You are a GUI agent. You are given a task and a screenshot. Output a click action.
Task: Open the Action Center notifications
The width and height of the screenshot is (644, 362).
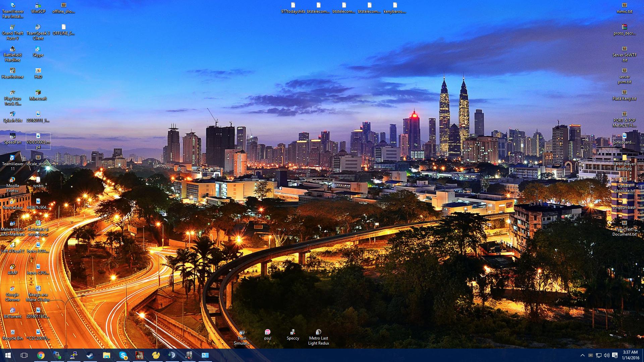tap(615, 355)
